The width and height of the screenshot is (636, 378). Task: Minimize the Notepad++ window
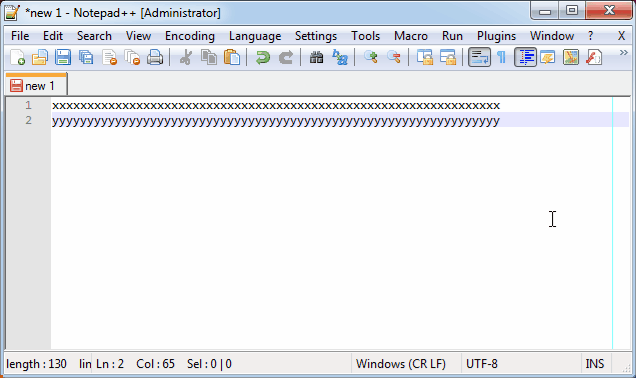(x=544, y=11)
